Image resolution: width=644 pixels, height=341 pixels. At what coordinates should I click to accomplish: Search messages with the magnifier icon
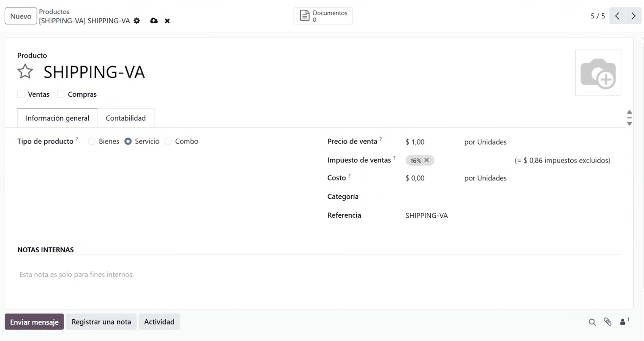point(592,322)
